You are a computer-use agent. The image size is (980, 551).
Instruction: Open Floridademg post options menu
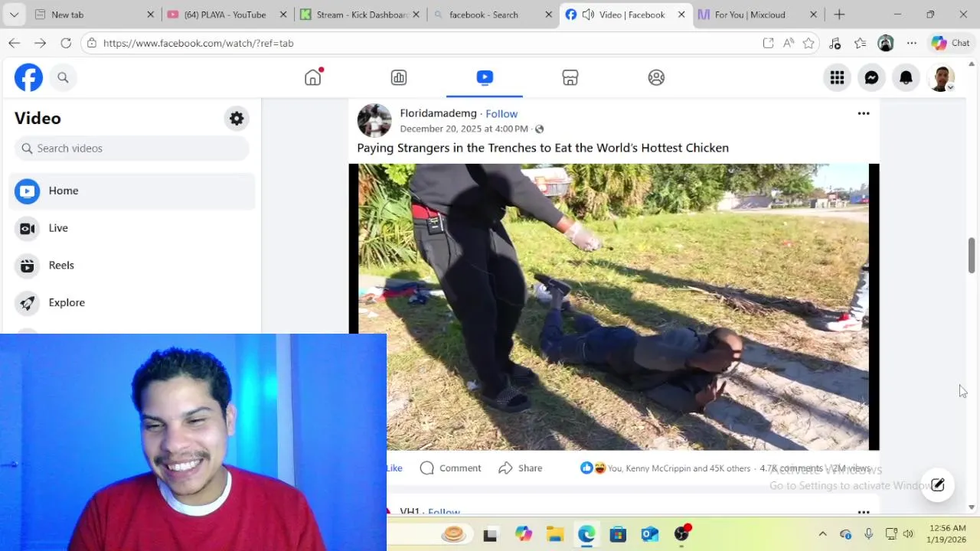click(x=864, y=113)
